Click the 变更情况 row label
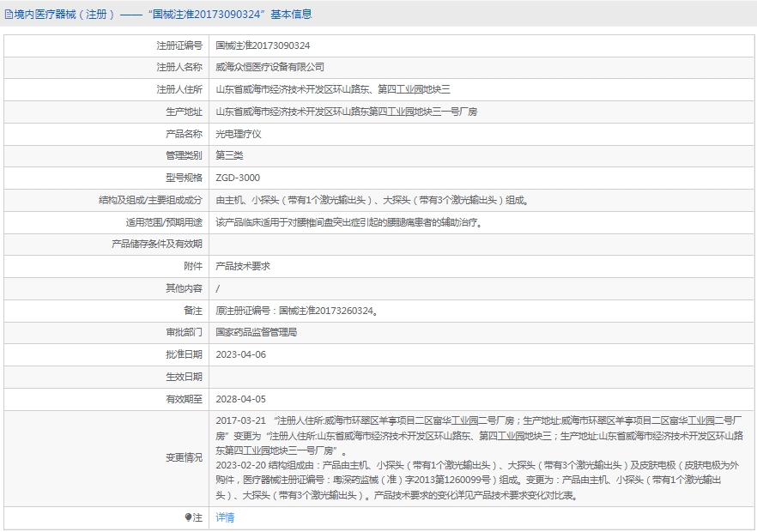757x532 pixels. click(184, 457)
